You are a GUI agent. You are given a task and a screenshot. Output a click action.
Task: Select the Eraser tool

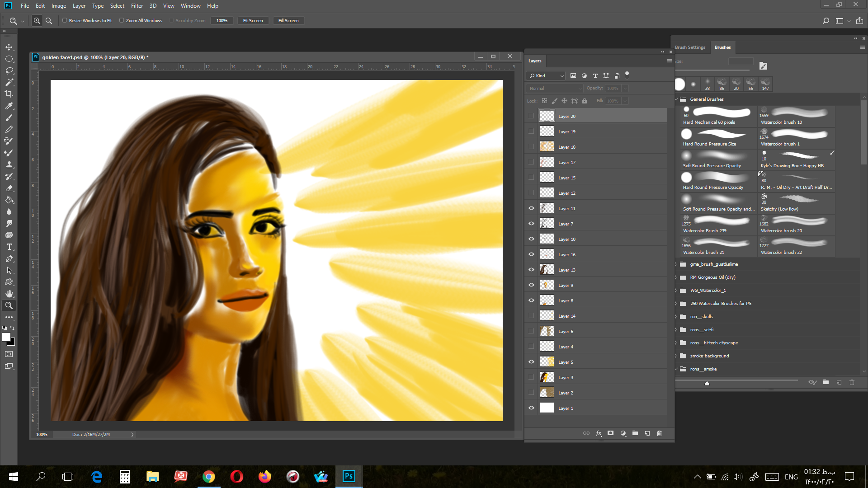point(9,188)
